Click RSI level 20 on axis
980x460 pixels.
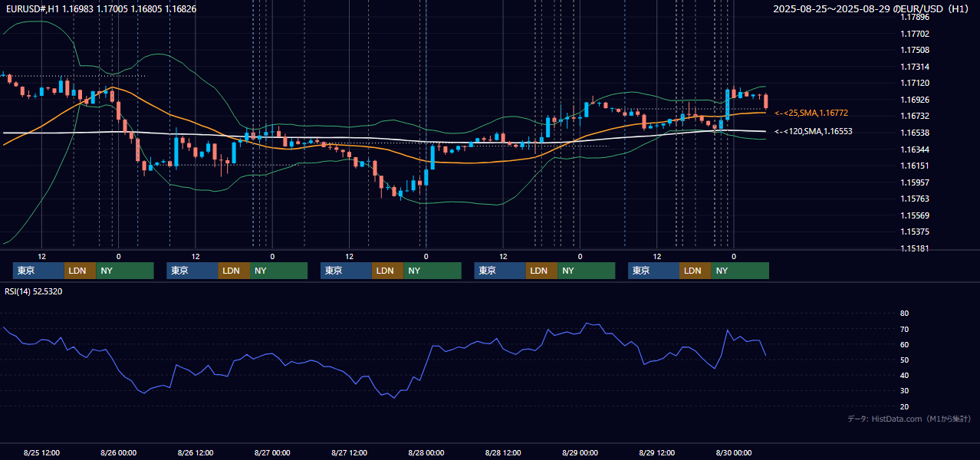pyautogui.click(x=904, y=406)
